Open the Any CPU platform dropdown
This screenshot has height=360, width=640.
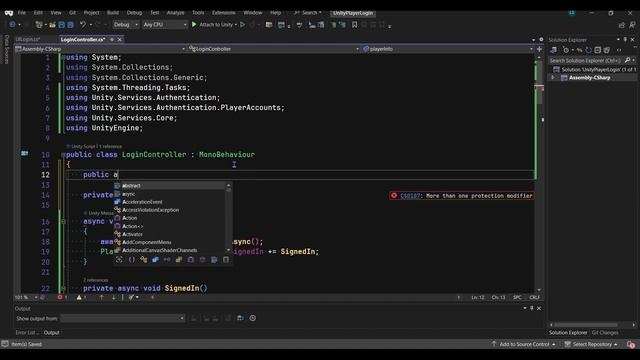tap(164, 25)
